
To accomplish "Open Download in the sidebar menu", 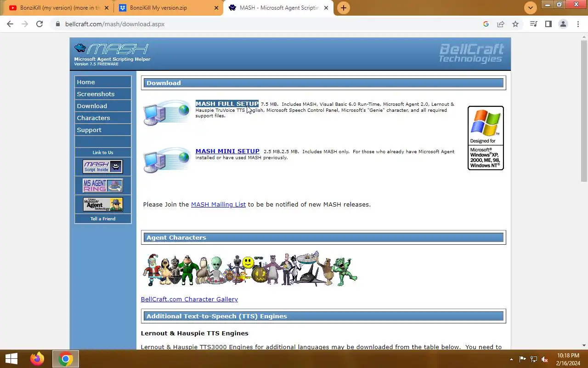I will click(x=103, y=106).
